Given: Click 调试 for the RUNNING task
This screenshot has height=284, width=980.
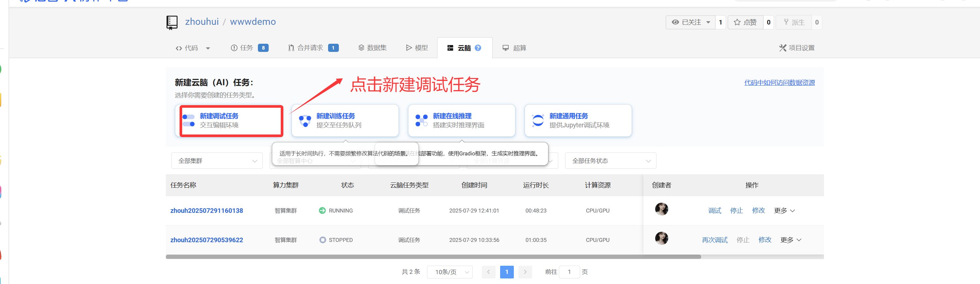Looking at the screenshot, I should (715, 211).
